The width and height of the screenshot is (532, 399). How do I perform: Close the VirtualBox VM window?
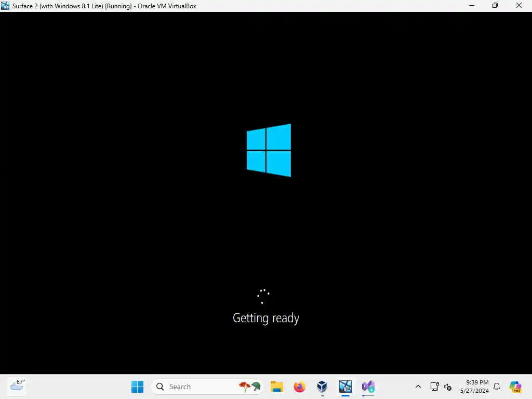[519, 6]
